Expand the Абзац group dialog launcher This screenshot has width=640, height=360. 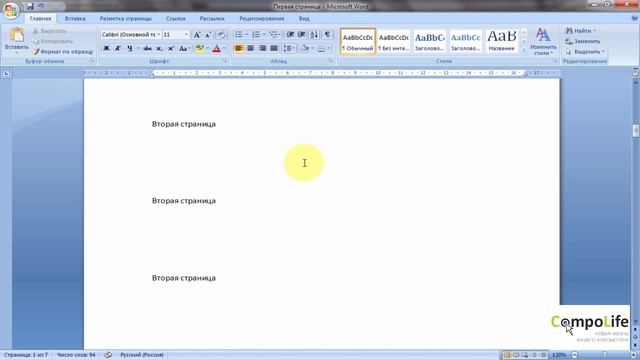331,61
